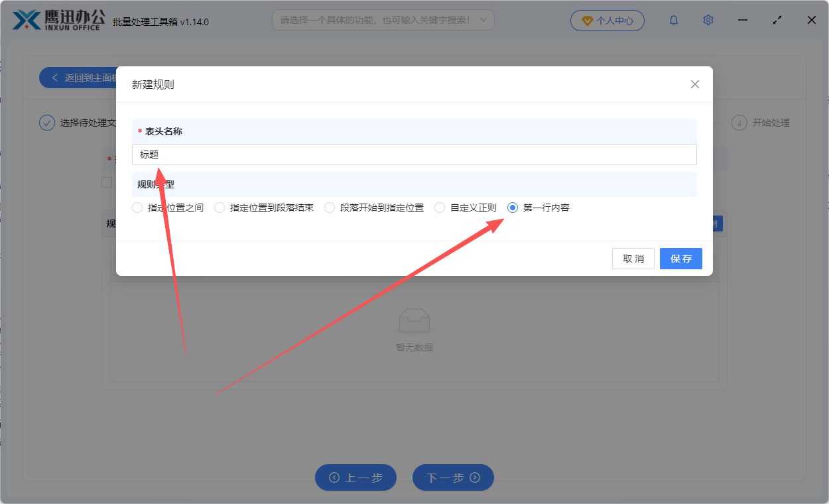Click the circled arrow icon in 上一步
Image resolution: width=829 pixels, height=504 pixels.
[334, 477]
